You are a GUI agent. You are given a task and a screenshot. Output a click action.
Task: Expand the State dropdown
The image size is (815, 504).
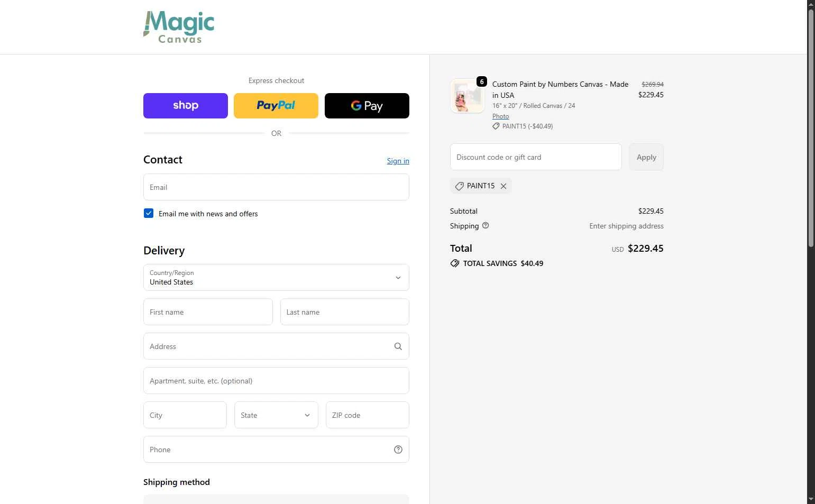(276, 415)
